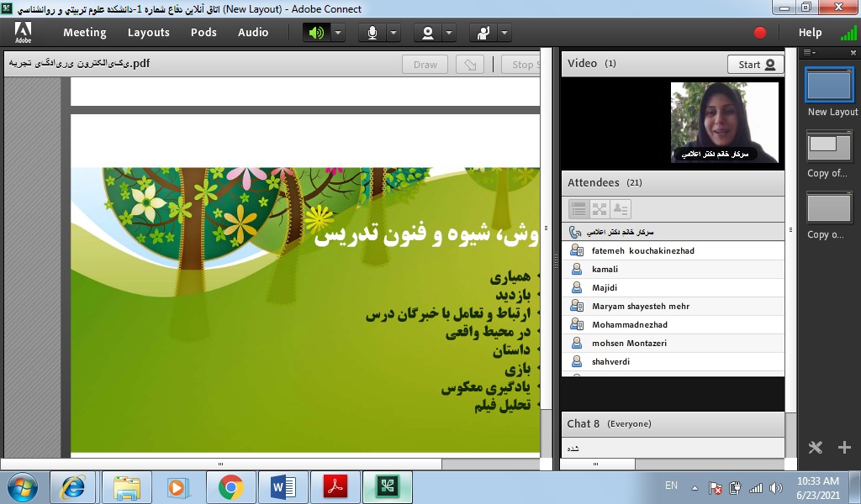Click the manage layouts tools icon
This screenshot has height=504, width=861.
(x=815, y=448)
